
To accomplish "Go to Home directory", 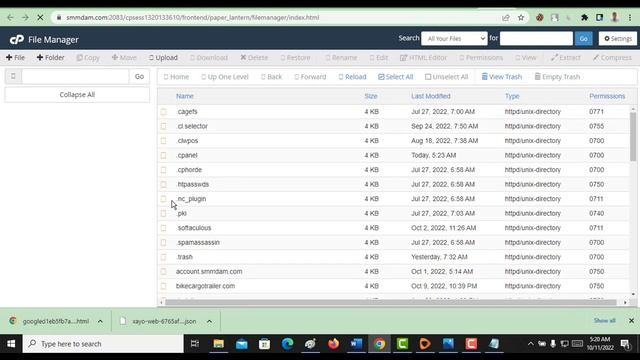I will [176, 77].
